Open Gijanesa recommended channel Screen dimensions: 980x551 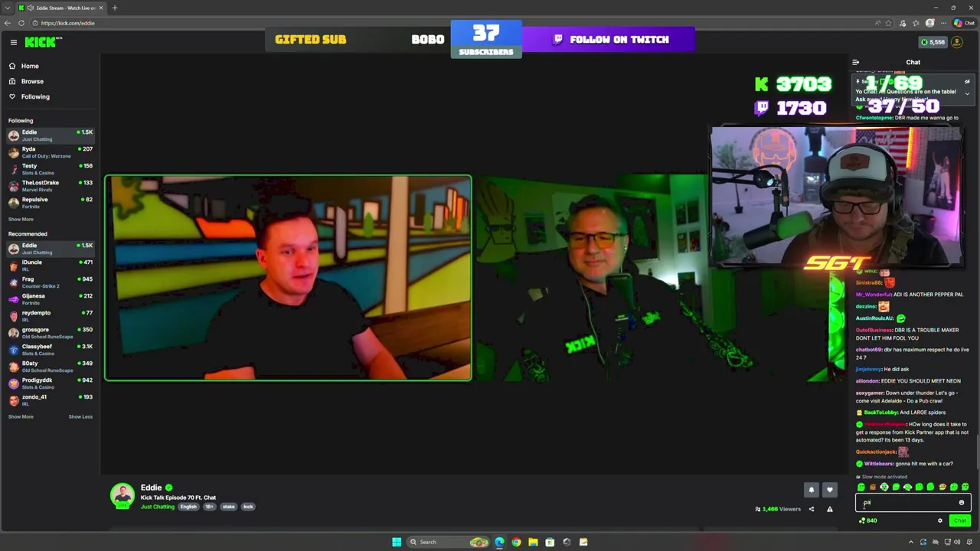pyautogui.click(x=50, y=299)
